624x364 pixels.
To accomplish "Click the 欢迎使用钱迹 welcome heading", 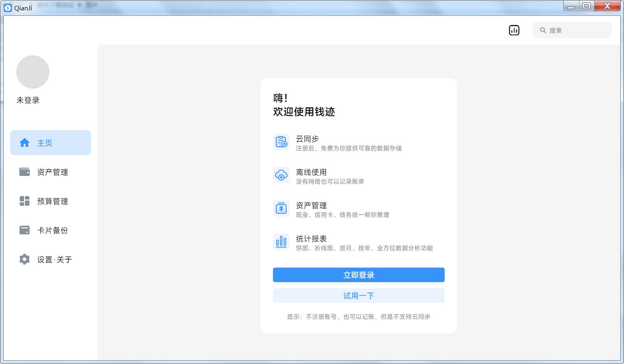I will click(304, 111).
